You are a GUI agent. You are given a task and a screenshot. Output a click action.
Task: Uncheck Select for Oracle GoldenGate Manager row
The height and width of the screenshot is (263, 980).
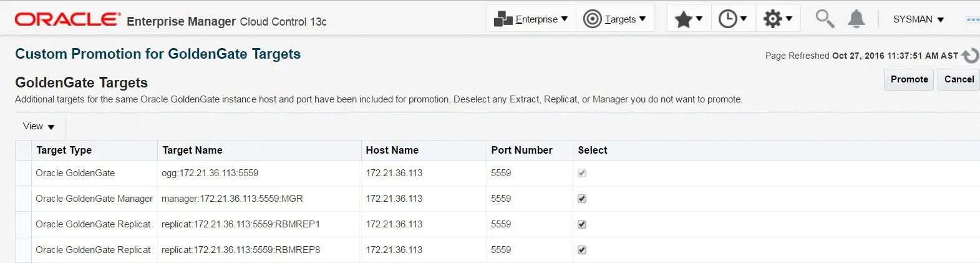[x=582, y=199]
